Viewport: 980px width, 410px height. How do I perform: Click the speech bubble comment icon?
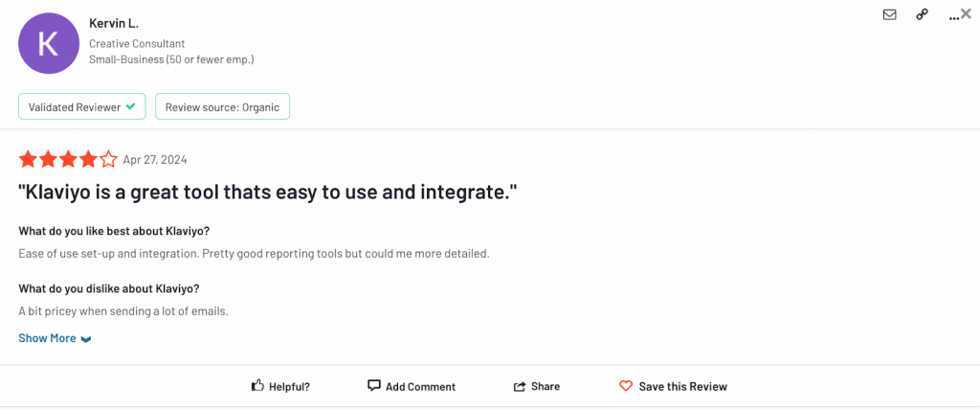[374, 386]
